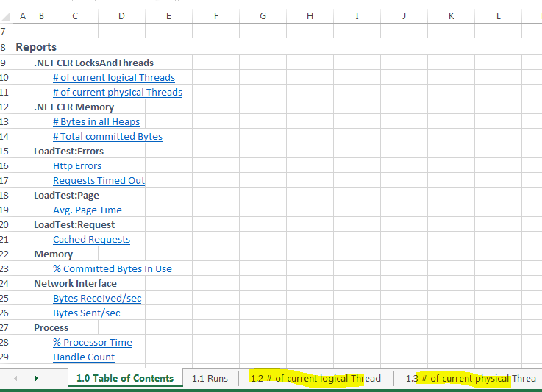Select column K header

click(451, 16)
